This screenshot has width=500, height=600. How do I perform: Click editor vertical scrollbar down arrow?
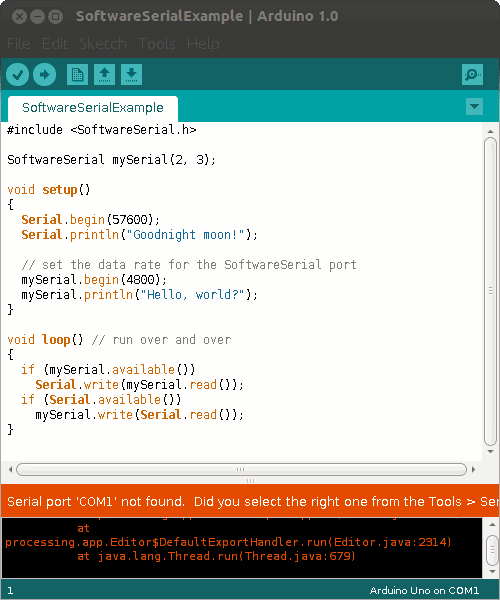click(x=490, y=452)
